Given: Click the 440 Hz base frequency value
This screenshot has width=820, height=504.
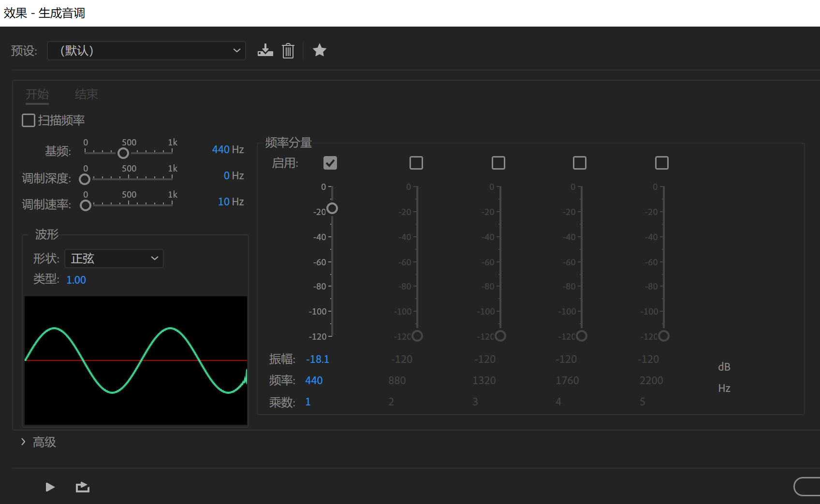Looking at the screenshot, I should [228, 150].
